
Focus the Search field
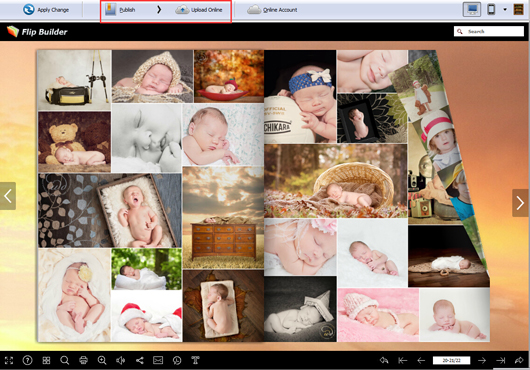point(489,31)
